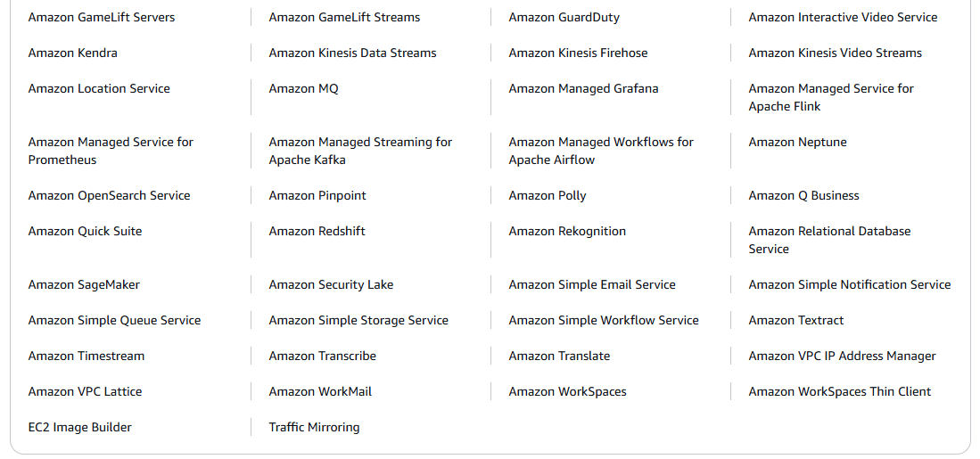Viewport: 980px width, 459px height.
Task: Select Amazon SageMaker link
Action: coord(84,284)
